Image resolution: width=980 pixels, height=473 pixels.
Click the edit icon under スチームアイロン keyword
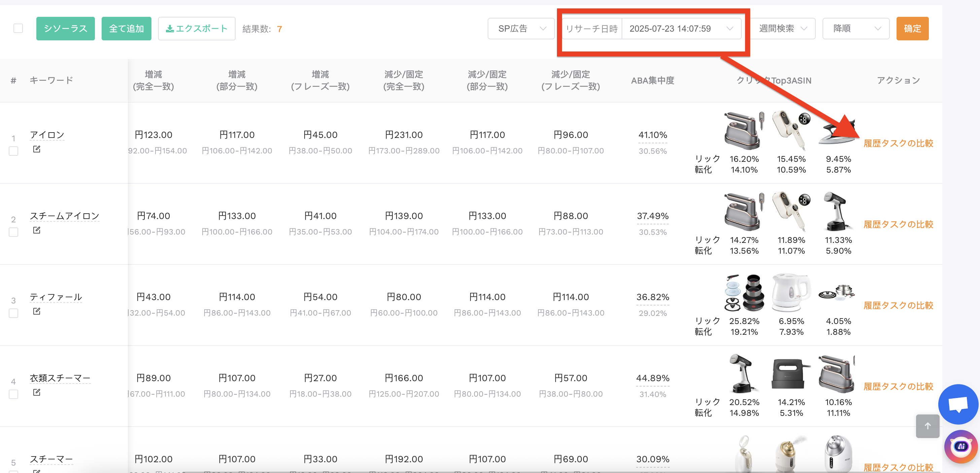pos(37,230)
